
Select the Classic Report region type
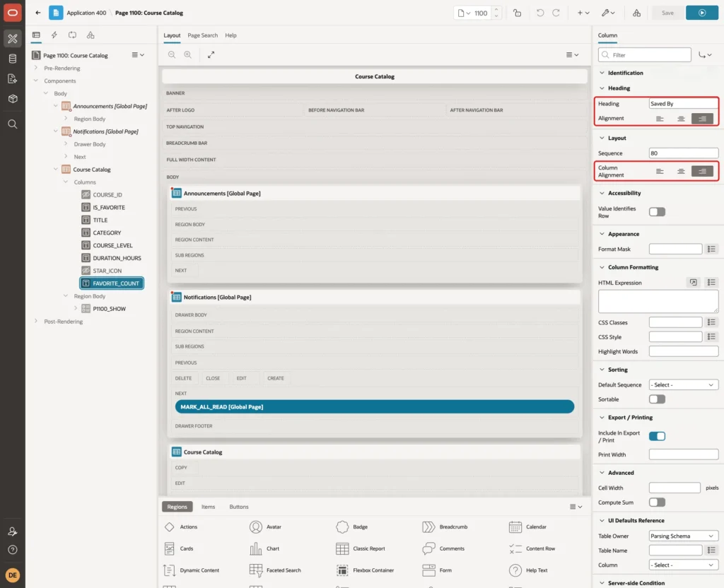[x=361, y=548]
